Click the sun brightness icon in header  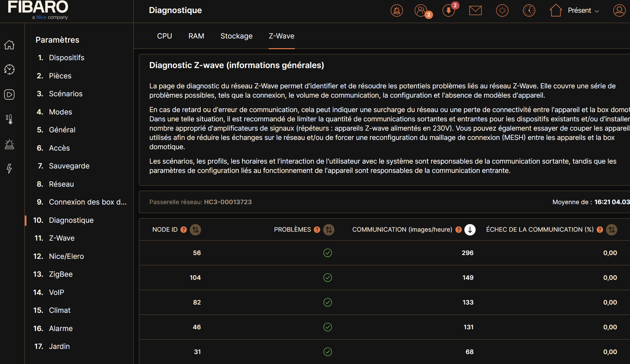502,11
